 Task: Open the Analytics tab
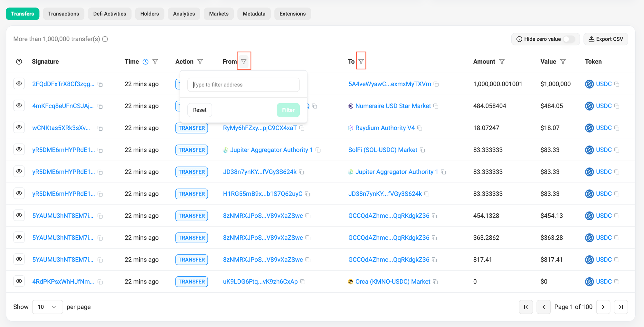(x=184, y=14)
